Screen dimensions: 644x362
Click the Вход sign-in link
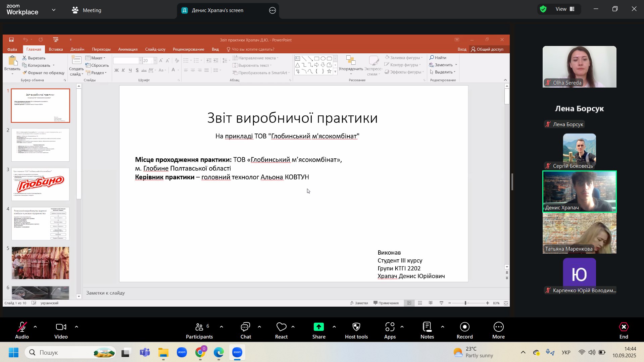click(462, 49)
